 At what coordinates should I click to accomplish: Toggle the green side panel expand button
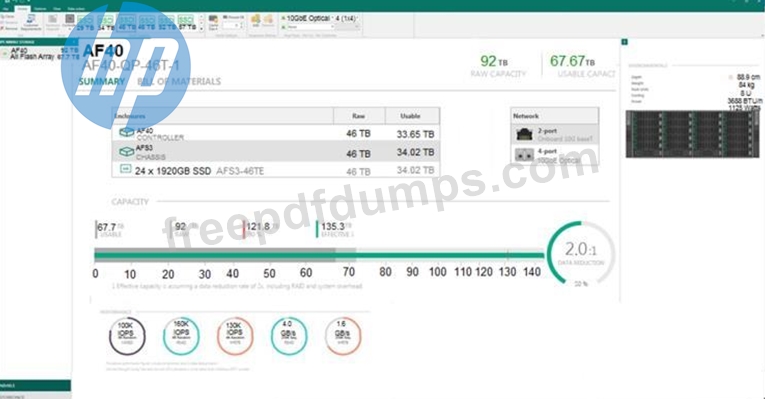click(624, 42)
